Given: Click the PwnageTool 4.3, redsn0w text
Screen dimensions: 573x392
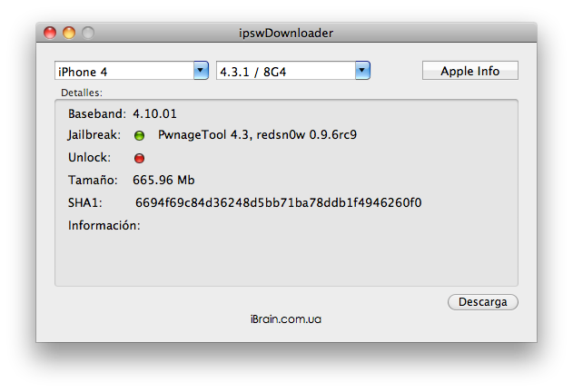Looking at the screenshot, I should pos(257,136).
